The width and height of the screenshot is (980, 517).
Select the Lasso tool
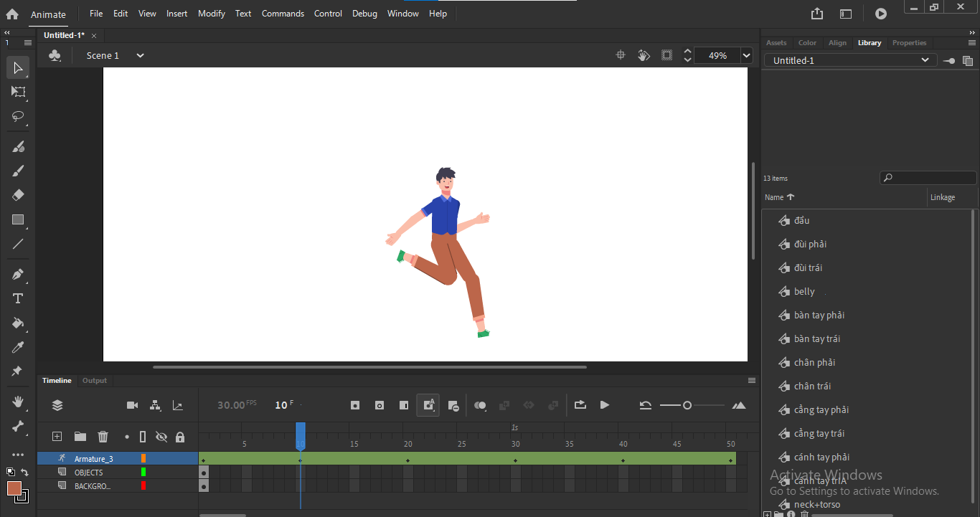click(18, 116)
